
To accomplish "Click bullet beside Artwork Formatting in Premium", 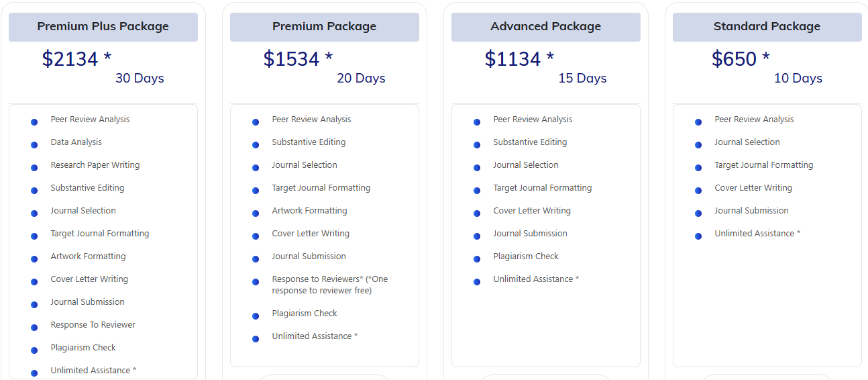I will click(256, 213).
